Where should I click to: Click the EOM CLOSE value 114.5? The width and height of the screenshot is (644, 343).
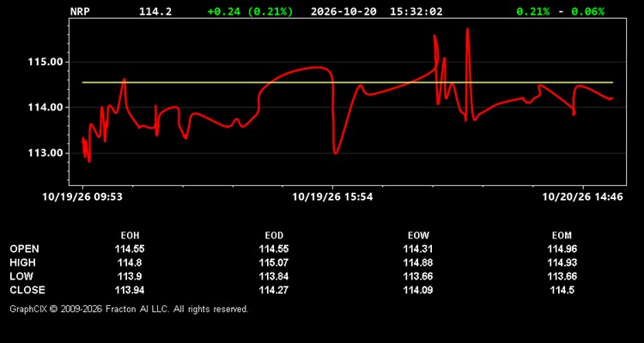coord(562,290)
